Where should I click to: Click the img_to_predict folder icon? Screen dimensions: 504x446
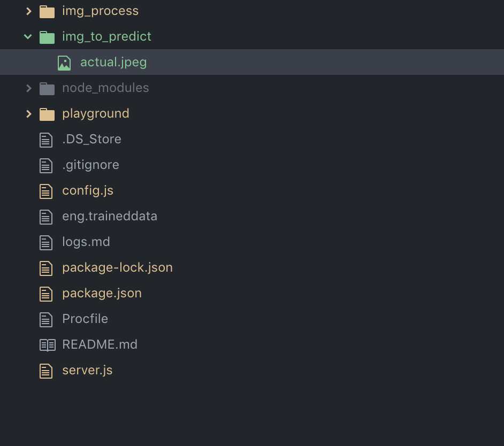[x=47, y=37]
